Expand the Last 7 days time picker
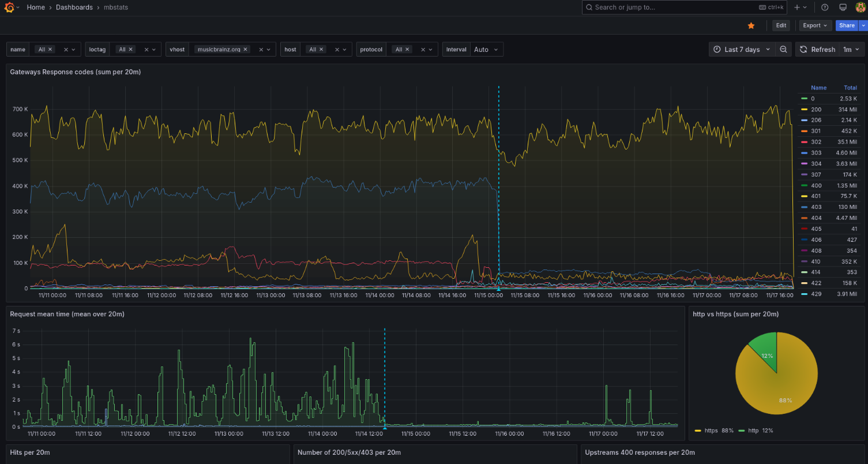This screenshot has height=464, width=868. [742, 50]
